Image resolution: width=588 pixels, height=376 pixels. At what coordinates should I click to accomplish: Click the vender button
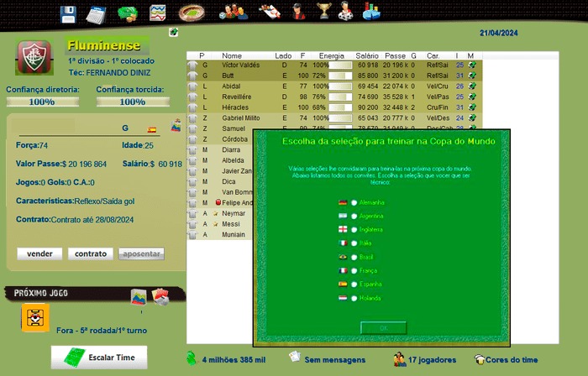click(39, 254)
